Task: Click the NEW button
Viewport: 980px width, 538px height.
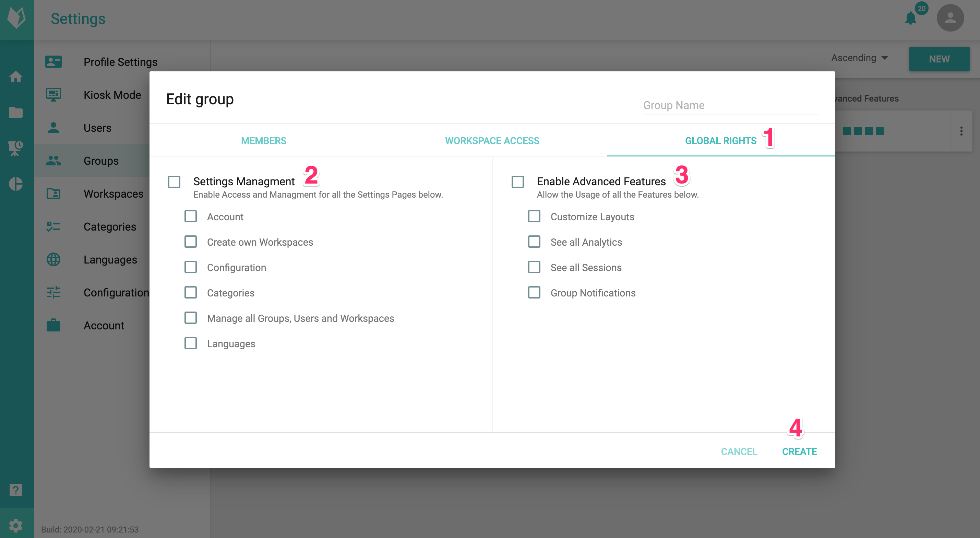Action: coord(939,59)
